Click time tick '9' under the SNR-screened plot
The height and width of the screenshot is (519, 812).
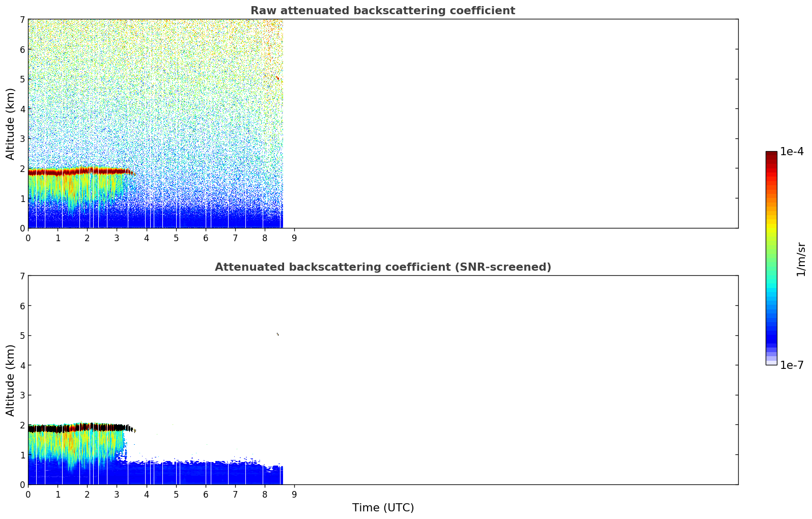(x=294, y=495)
